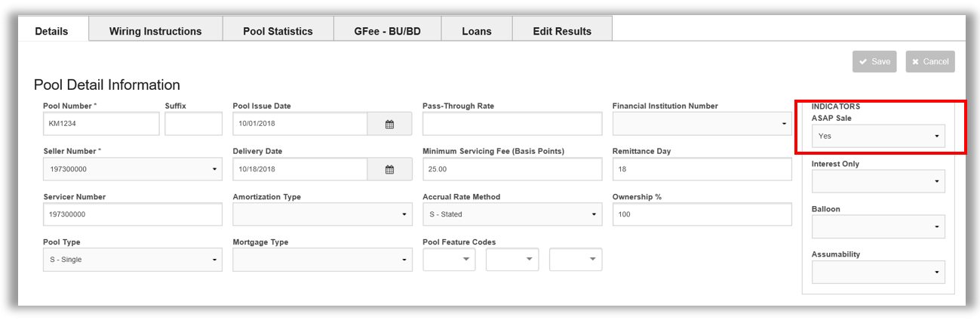Viewport: 980px width, 320px height.
Task: Click the Pass-Through Rate input field
Action: pyautogui.click(x=512, y=124)
